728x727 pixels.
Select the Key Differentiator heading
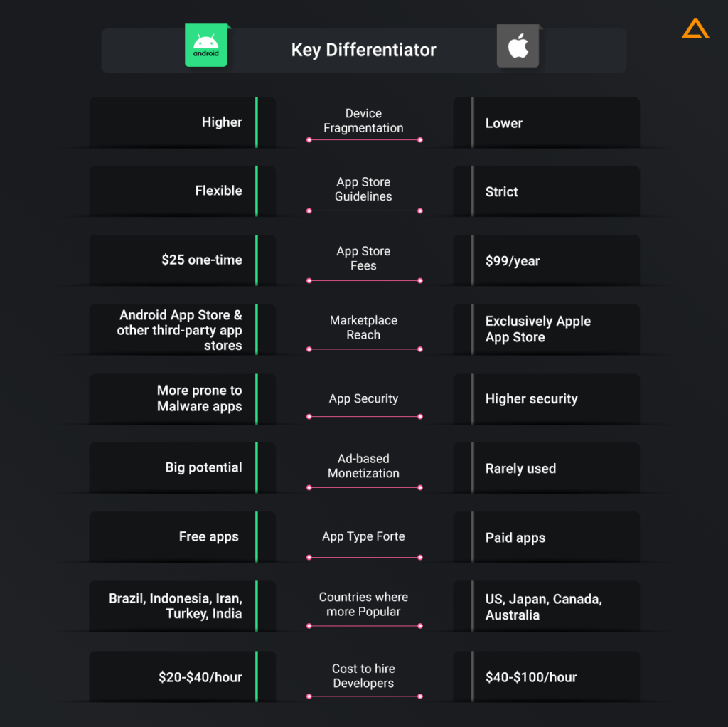click(x=363, y=50)
